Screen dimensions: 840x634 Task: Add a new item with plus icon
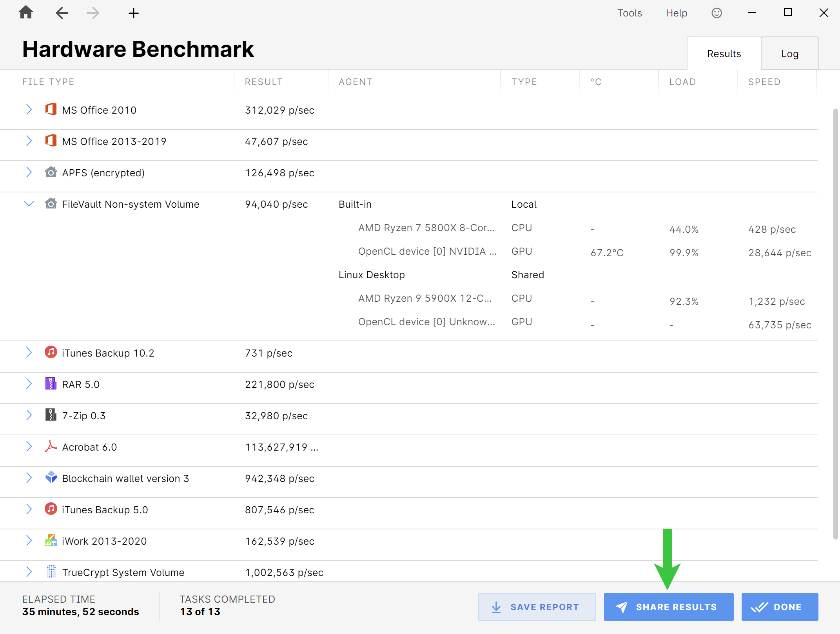(x=134, y=13)
